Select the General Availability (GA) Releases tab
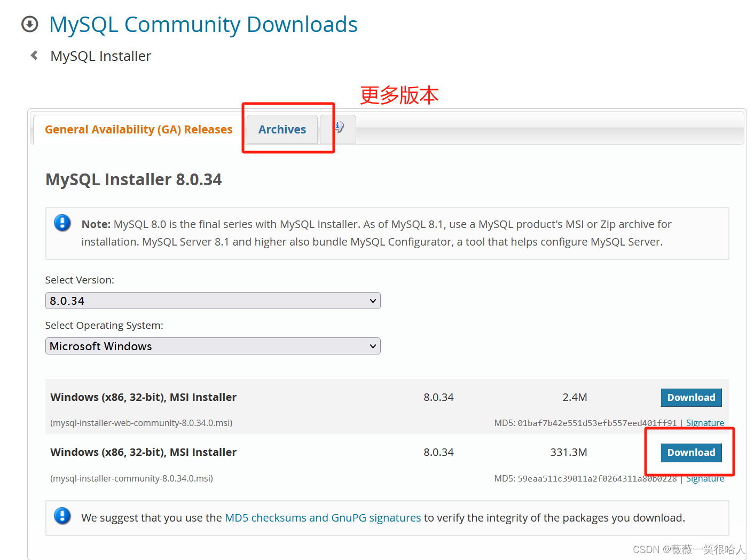 (x=138, y=129)
